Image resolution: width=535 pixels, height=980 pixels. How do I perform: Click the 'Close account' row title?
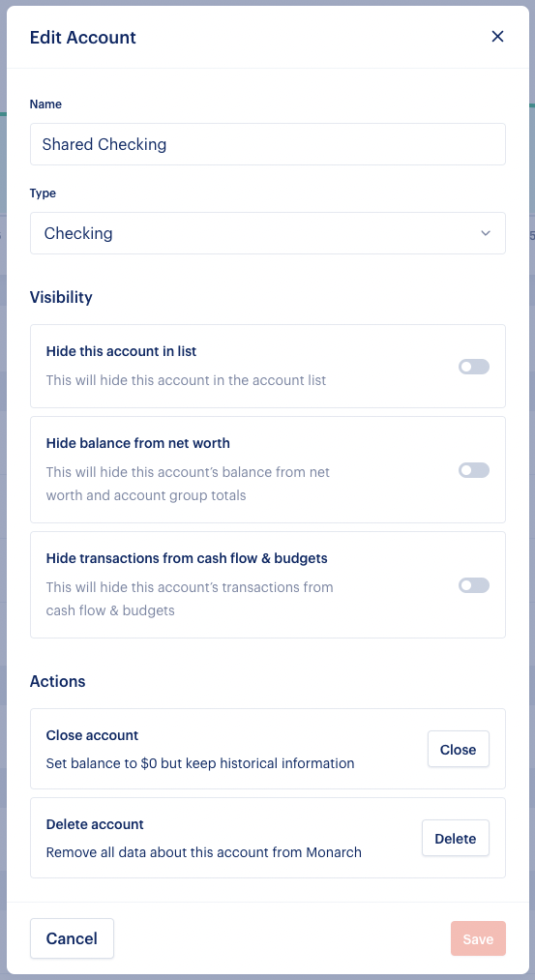[x=93, y=735]
